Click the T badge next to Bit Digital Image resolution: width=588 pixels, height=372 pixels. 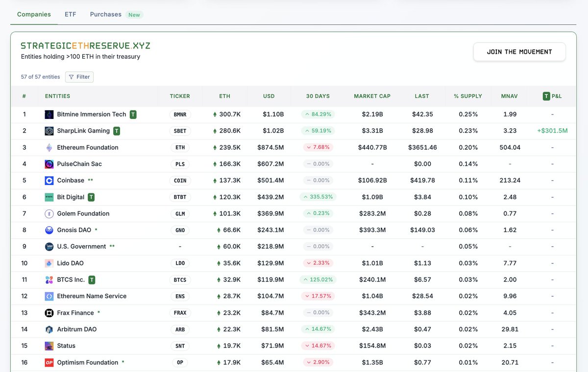click(x=91, y=197)
